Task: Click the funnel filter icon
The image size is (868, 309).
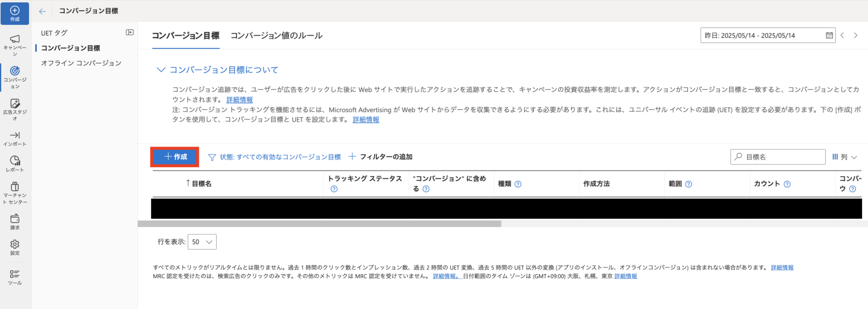Action: point(212,157)
